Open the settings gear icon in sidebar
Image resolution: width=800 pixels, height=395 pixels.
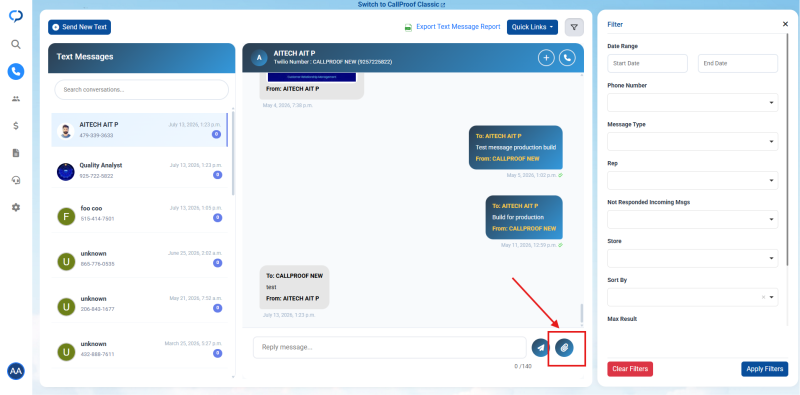[x=16, y=207]
